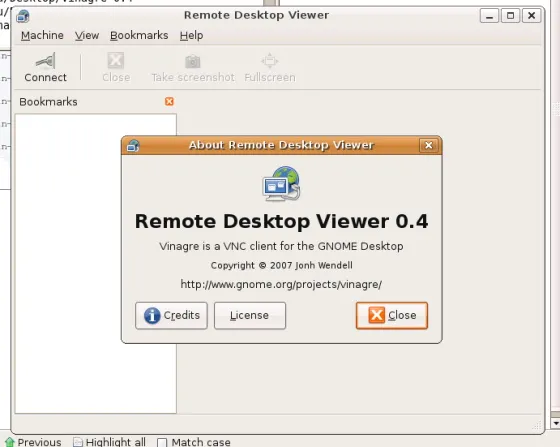Open the Bookmarks menu
The height and width of the screenshot is (447, 560).
pos(139,35)
